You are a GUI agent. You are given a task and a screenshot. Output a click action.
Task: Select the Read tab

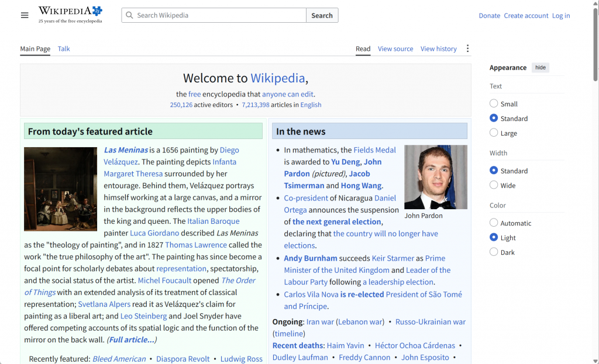(363, 49)
